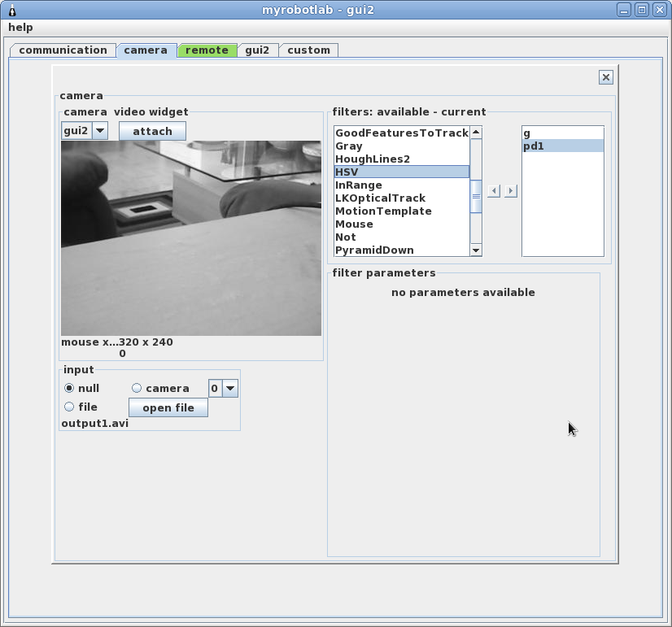The height and width of the screenshot is (627, 672).
Task: Click the filters list scrollbar thumb
Action: click(x=476, y=197)
